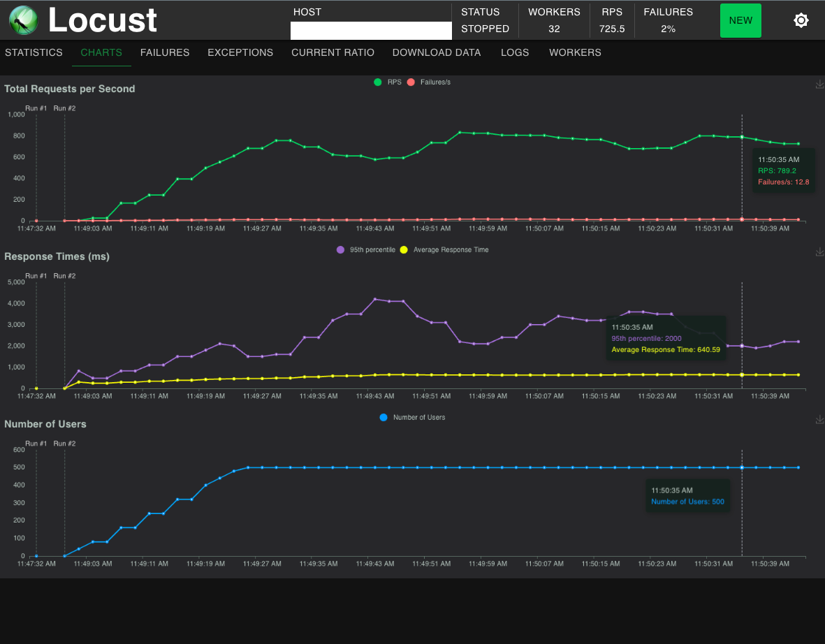Click the HOST input field
825x644 pixels.
click(x=370, y=31)
